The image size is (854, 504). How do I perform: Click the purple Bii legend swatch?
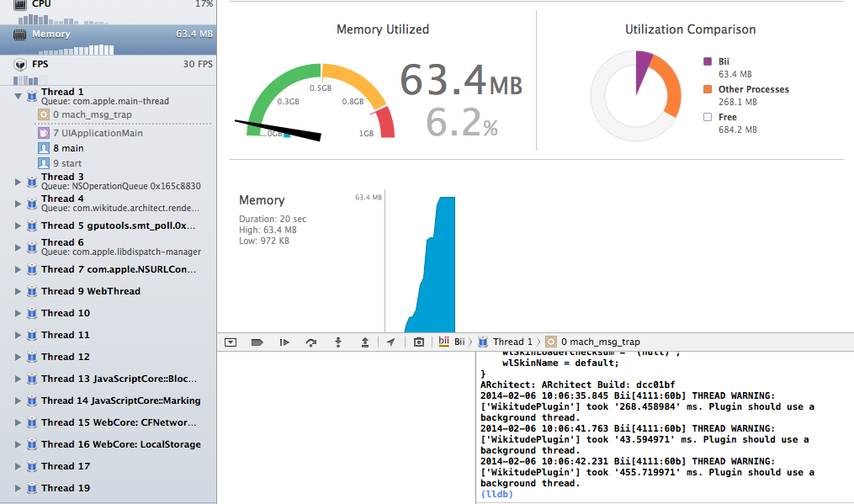coord(708,61)
